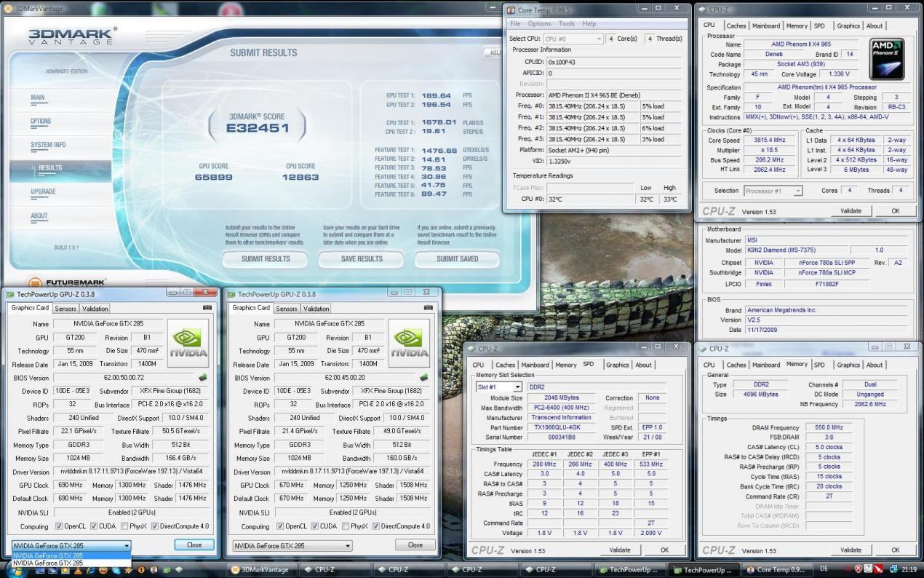This screenshot has width=924, height=578.
Task: Toggle CUDA checkbox in left GPU-Z
Action: (x=95, y=526)
